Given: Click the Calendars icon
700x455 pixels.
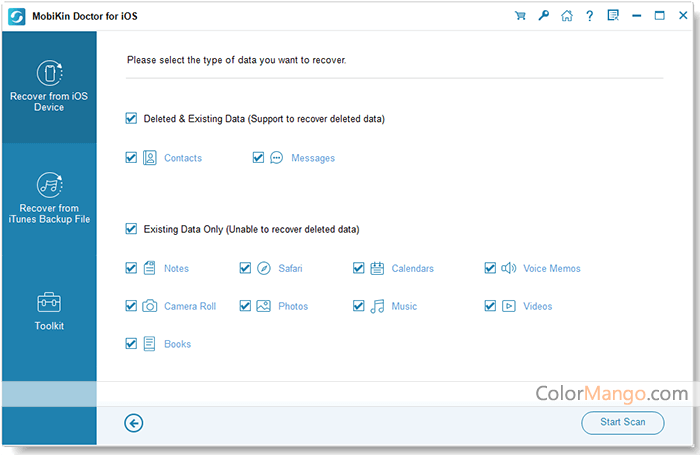Looking at the screenshot, I should (377, 268).
